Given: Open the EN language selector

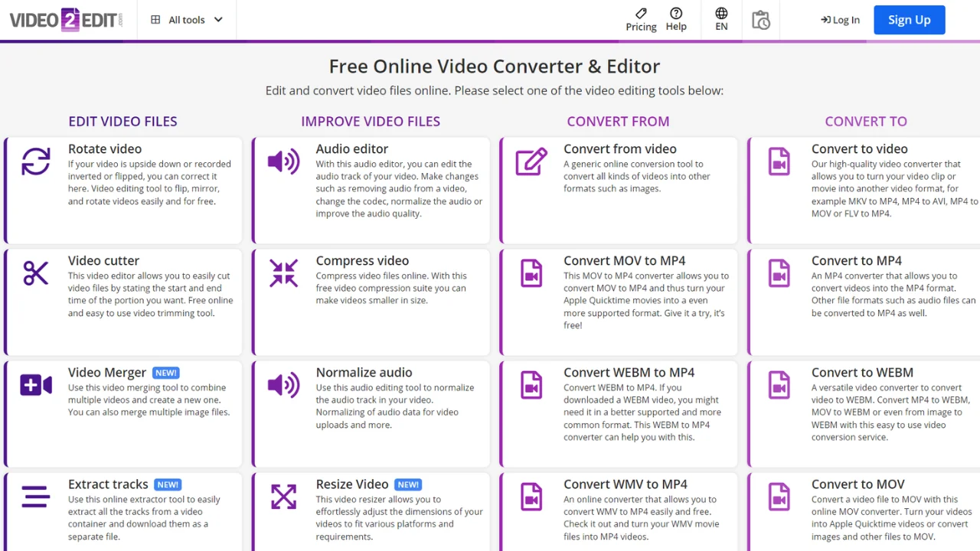Looking at the screenshot, I should [721, 20].
